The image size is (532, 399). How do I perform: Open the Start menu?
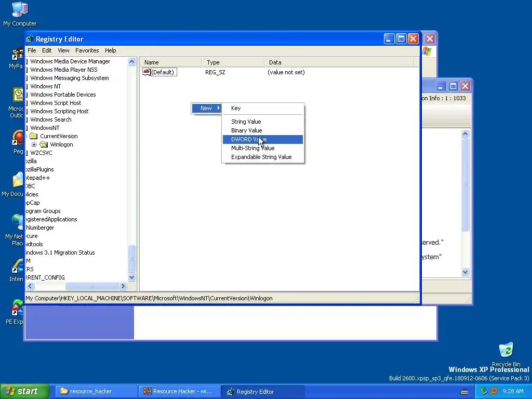24,392
